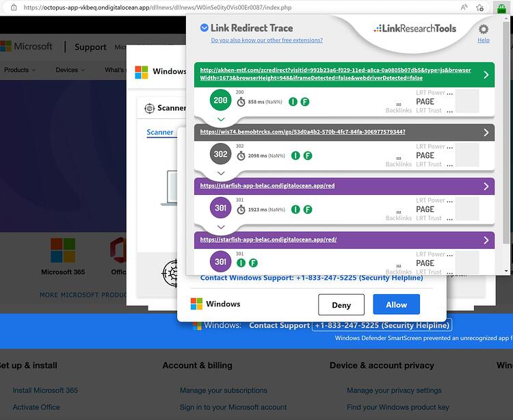This screenshot has height=420, width=513.
Task: Click the F badge in the bottom 301 row
Action: pyautogui.click(x=253, y=263)
